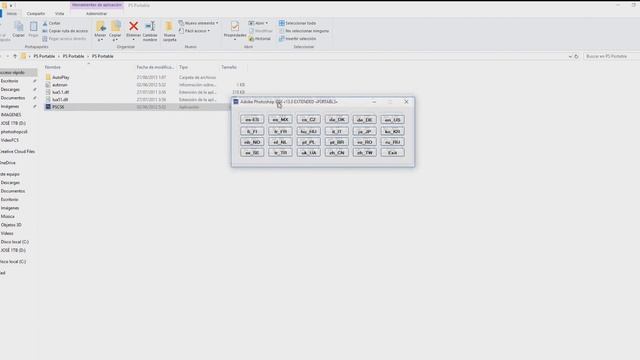Choose the zh_CN language button
This screenshot has height=360, width=640.
tap(337, 153)
